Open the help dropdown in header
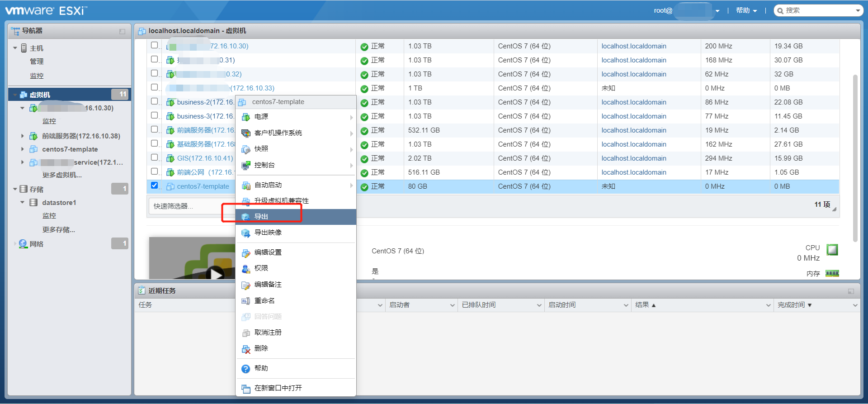The image size is (868, 404). tap(746, 10)
